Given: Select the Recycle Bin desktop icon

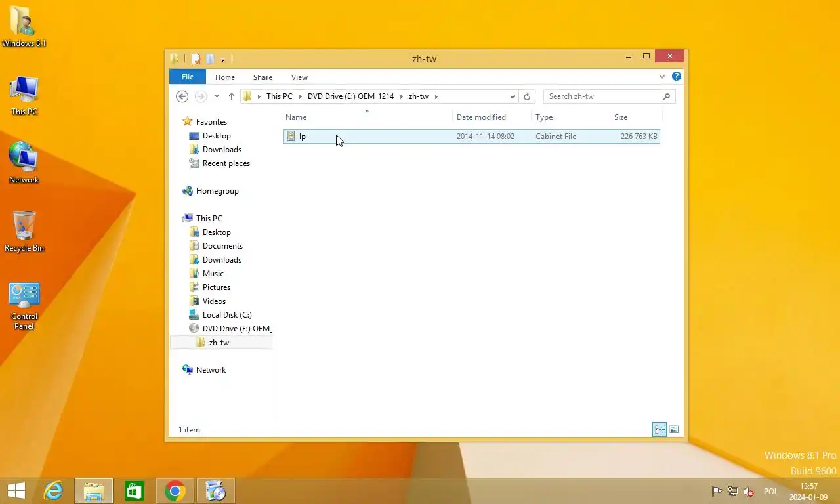Looking at the screenshot, I should (24, 231).
